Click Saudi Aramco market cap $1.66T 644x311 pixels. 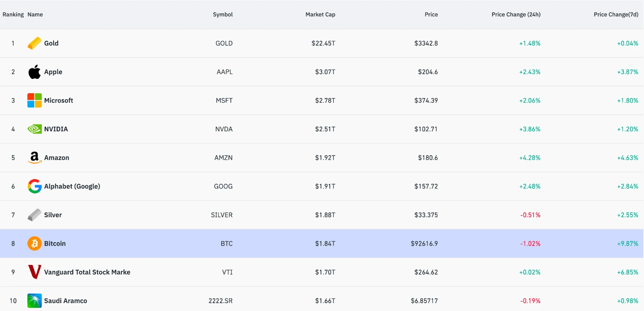325,301
